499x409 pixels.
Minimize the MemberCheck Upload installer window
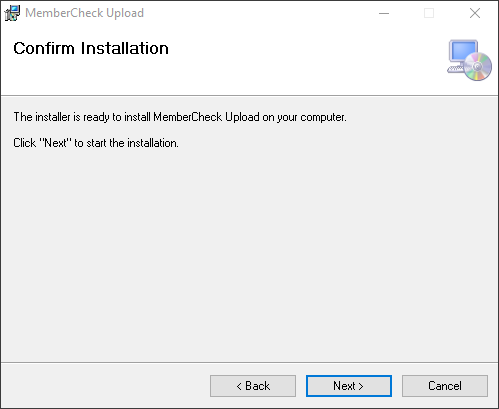[x=384, y=13]
